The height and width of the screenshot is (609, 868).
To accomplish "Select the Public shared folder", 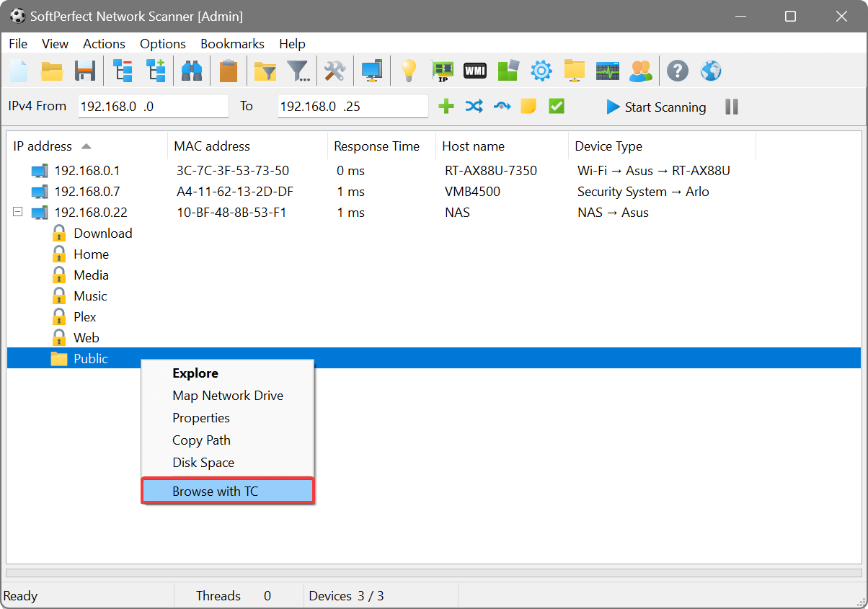I will pyautogui.click(x=434, y=358).
